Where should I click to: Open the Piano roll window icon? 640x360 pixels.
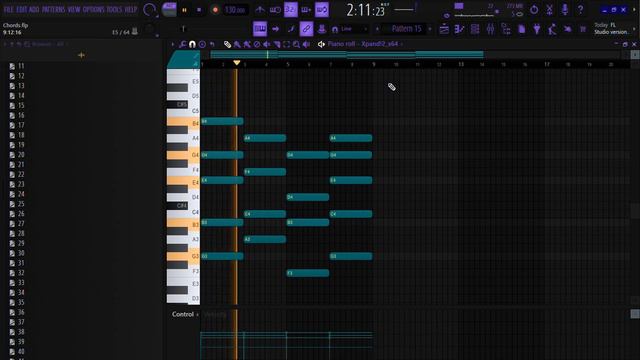click(x=459, y=29)
